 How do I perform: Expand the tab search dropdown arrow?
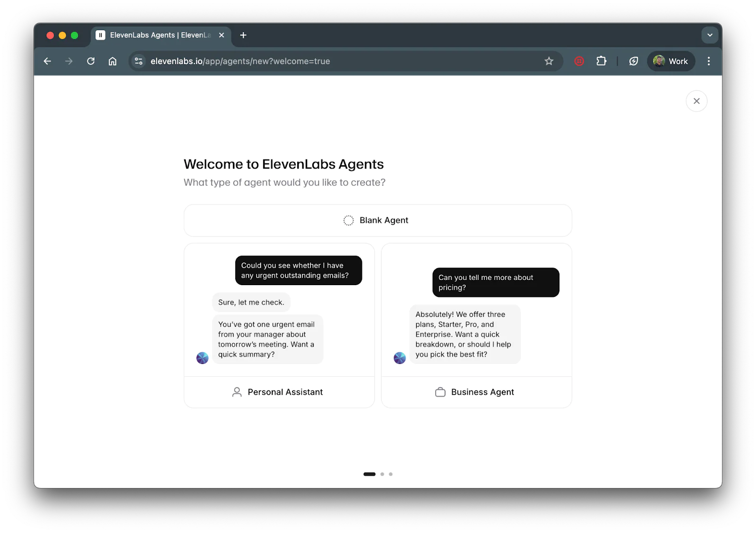[710, 35]
